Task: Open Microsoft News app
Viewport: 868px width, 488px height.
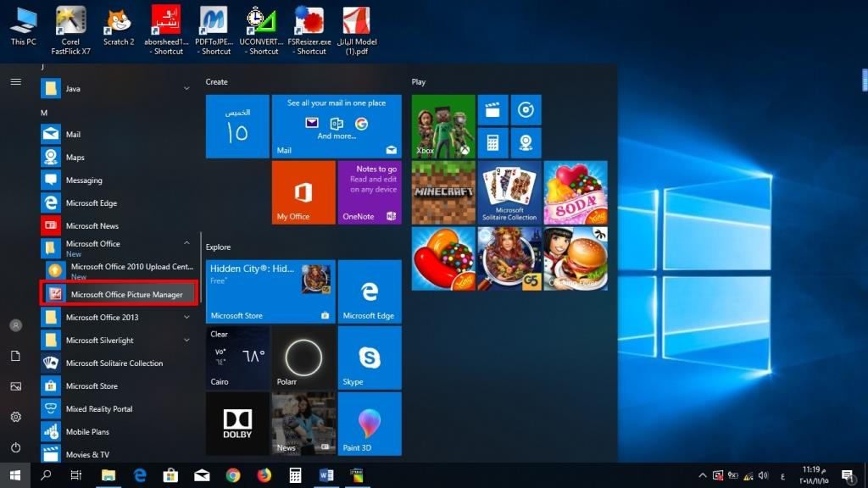Action: click(116, 225)
